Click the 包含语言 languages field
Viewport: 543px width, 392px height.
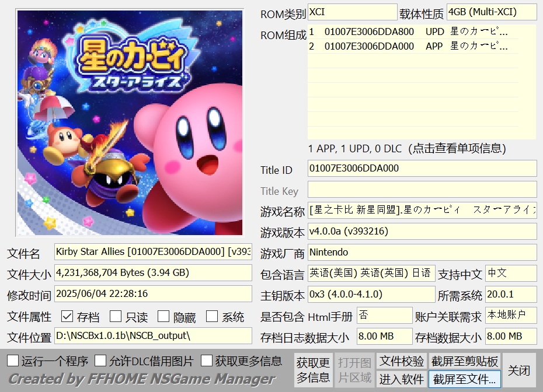[371, 274]
